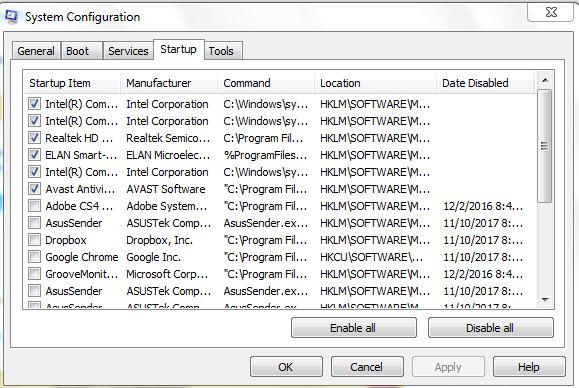Screen dimensions: 579x388
Task: Open Help for System Configuration
Action: (x=529, y=367)
